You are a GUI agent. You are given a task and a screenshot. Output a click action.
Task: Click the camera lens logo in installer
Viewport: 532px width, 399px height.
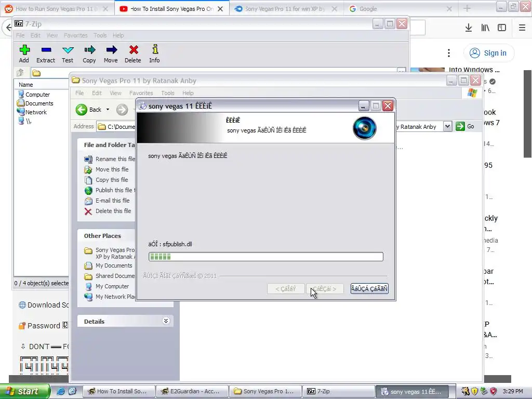(364, 128)
